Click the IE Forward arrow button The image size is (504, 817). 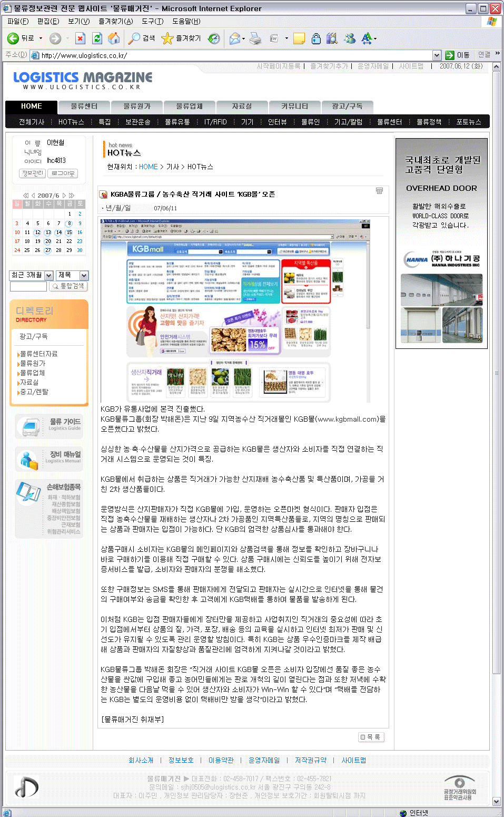(x=55, y=38)
